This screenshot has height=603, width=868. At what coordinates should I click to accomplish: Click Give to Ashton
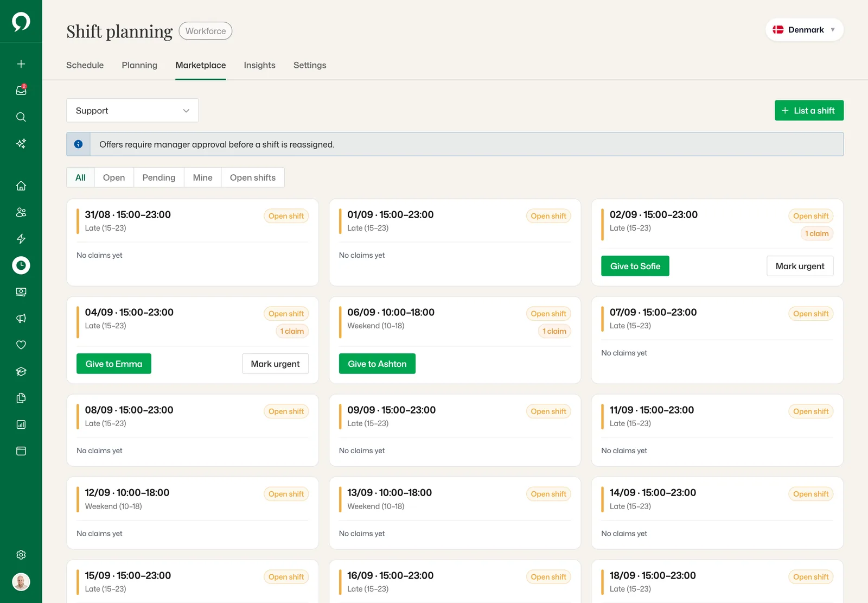pos(377,364)
